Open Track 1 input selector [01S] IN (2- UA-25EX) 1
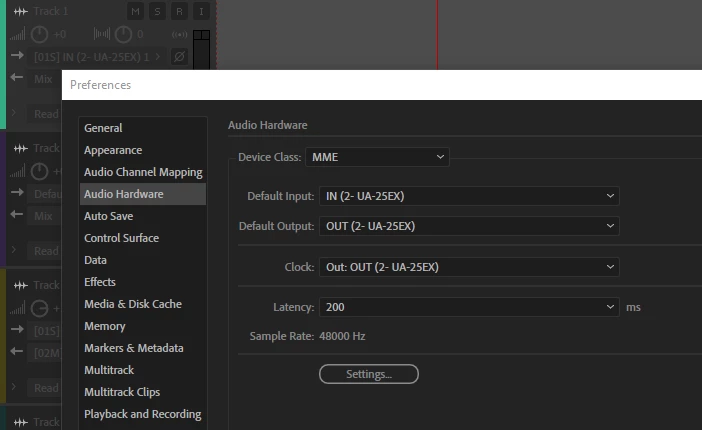This screenshot has width=702, height=430. click(97, 57)
